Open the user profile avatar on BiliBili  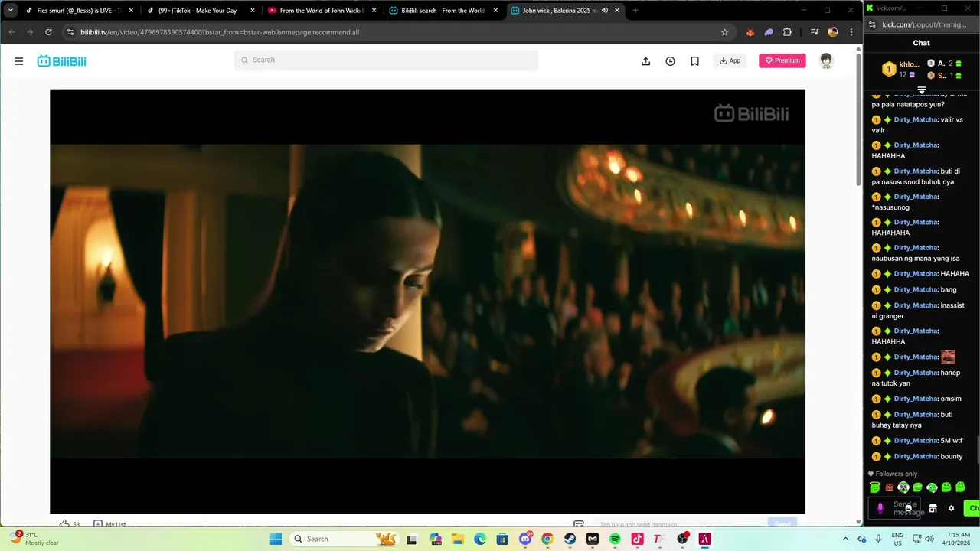826,60
